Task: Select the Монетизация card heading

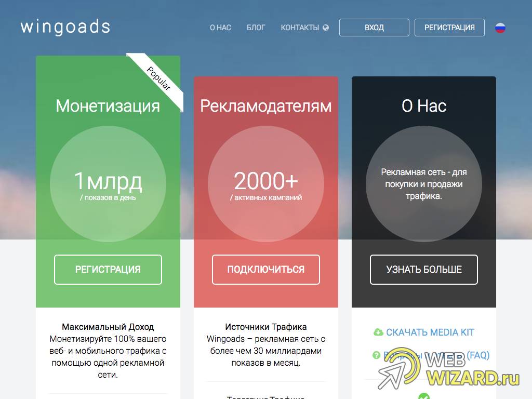Action: pos(108,106)
